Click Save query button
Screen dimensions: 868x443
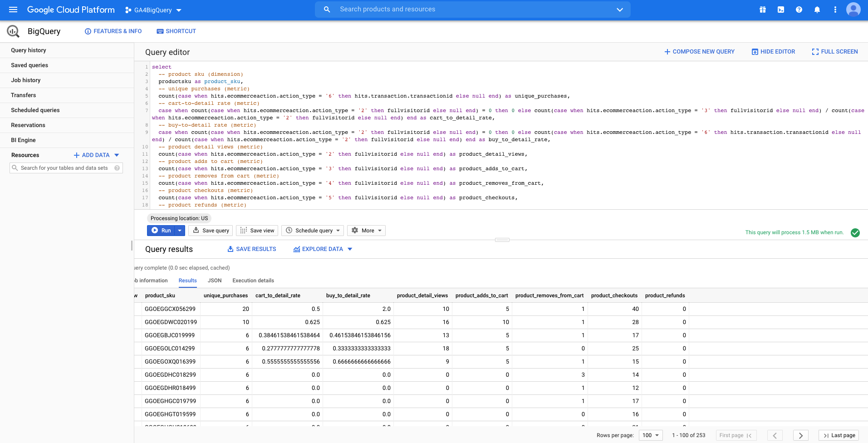211,231
